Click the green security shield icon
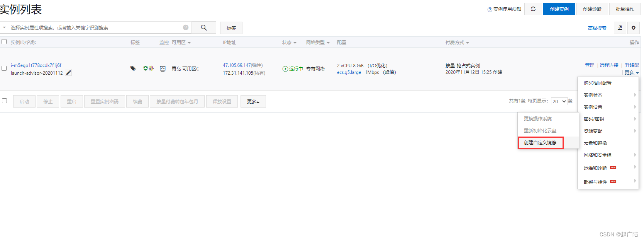Screen dimensions: 644x241 146,68
